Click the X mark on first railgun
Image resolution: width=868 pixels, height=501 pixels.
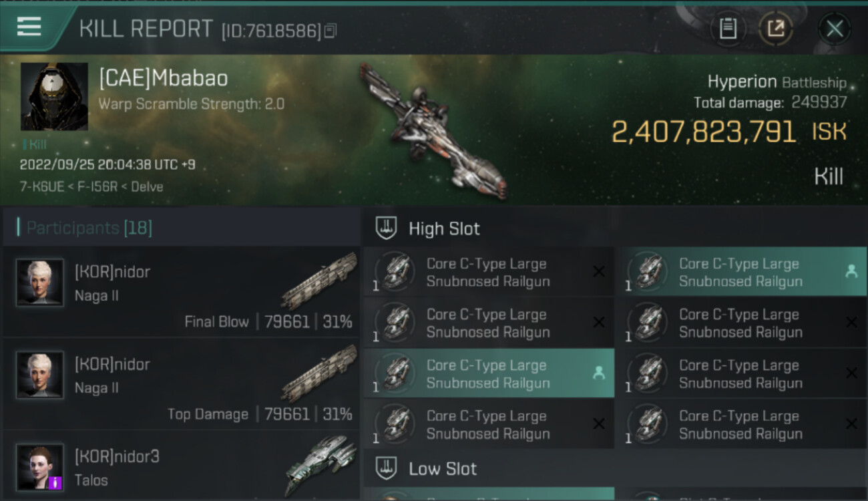(x=599, y=271)
